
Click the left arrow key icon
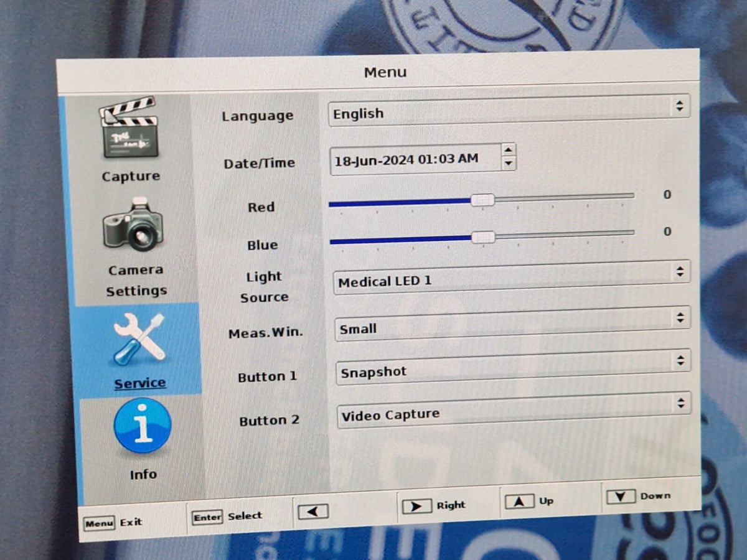[313, 511]
